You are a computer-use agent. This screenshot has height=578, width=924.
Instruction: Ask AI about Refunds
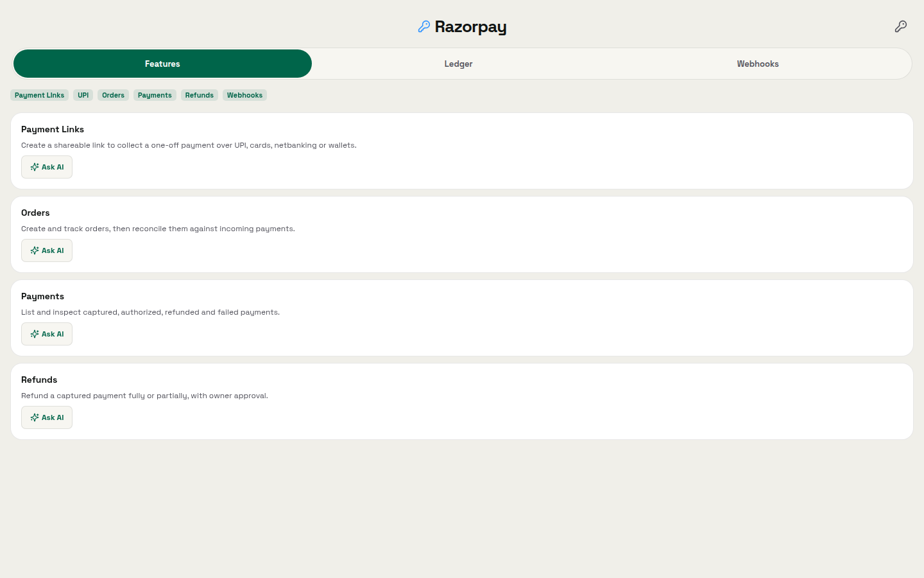click(47, 417)
